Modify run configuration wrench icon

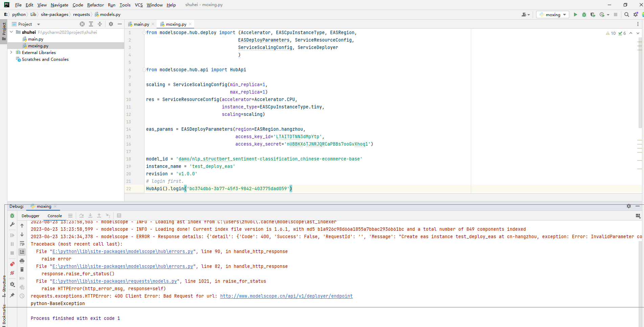[x=12, y=224]
